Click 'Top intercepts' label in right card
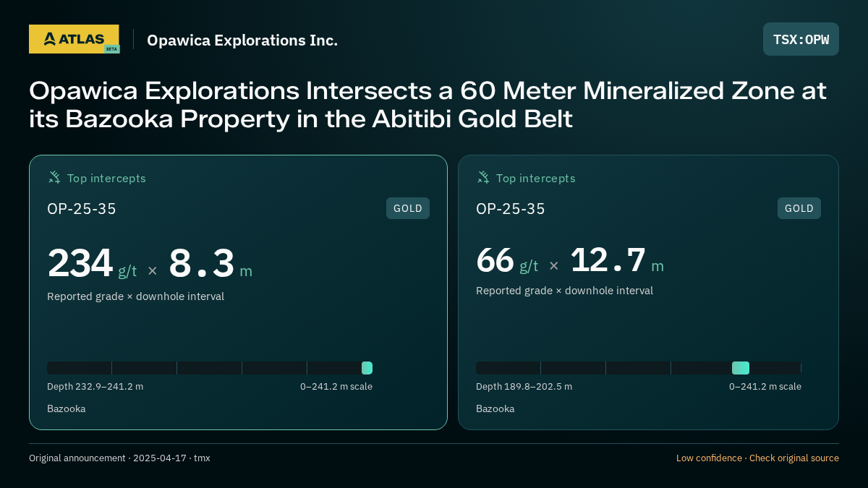 coord(535,178)
